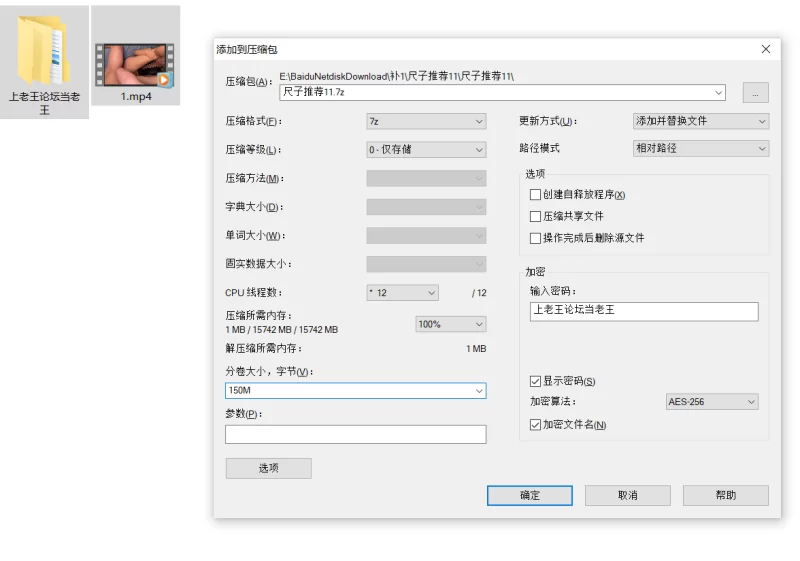This screenshot has width=800, height=561.
Task: Click the disabled 单词大小 dropdown
Action: (426, 236)
